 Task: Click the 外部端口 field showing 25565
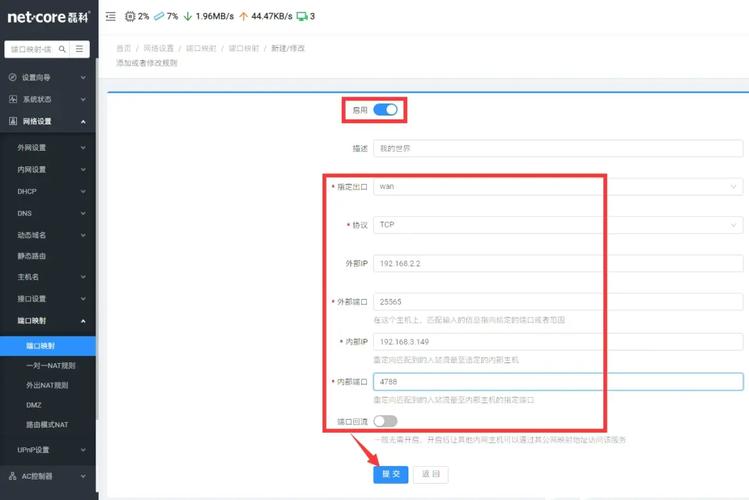[x=558, y=301]
